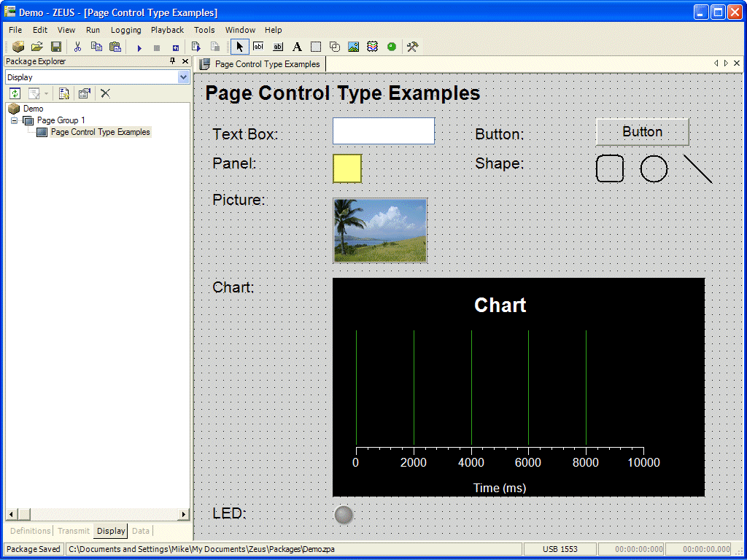Image resolution: width=747 pixels, height=560 pixels.
Task: Open a package with the folder icon
Action: [x=37, y=47]
